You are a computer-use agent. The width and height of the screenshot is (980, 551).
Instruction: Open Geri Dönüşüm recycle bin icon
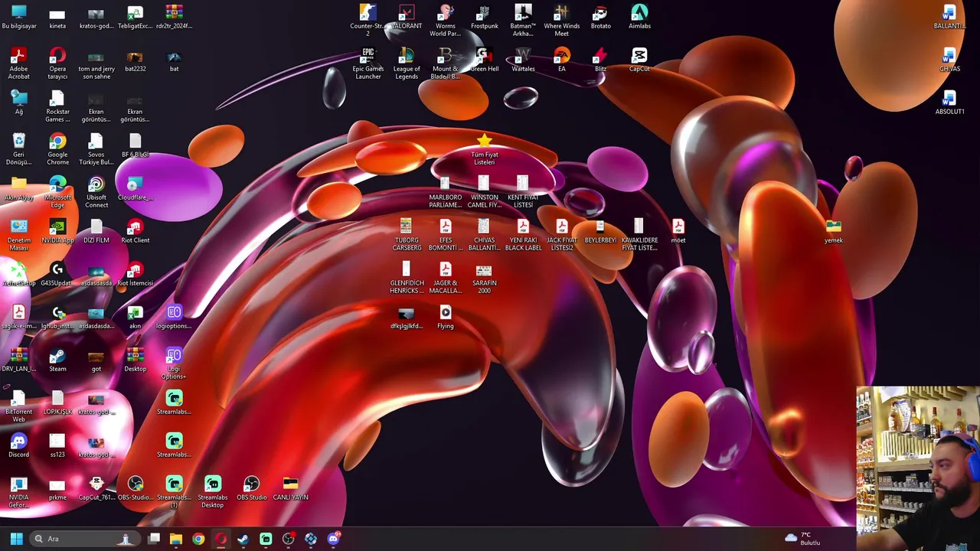[x=19, y=149]
